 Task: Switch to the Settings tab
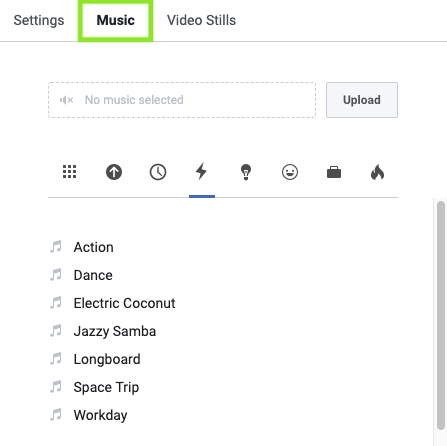click(39, 20)
